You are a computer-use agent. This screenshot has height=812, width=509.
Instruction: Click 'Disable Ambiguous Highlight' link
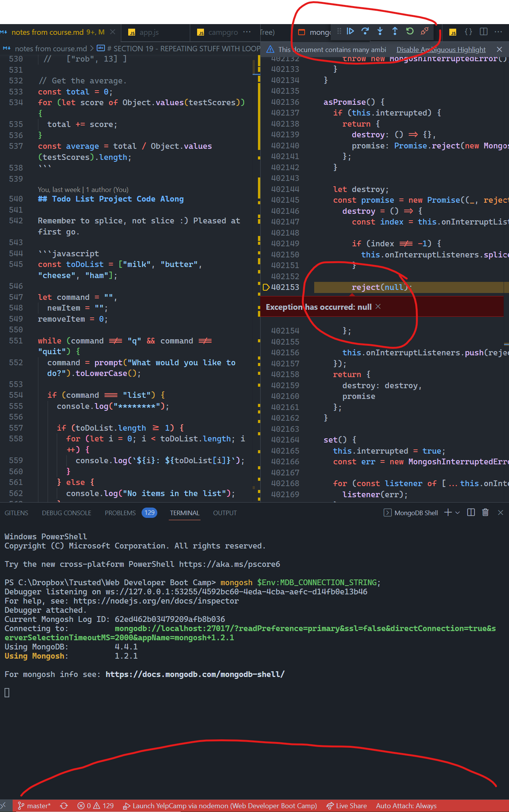tap(441, 49)
